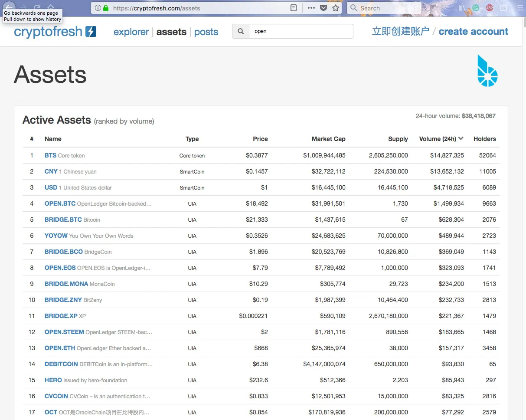Sort table by Holders column header
Image resolution: width=526 pixels, height=420 pixels.
pos(485,139)
